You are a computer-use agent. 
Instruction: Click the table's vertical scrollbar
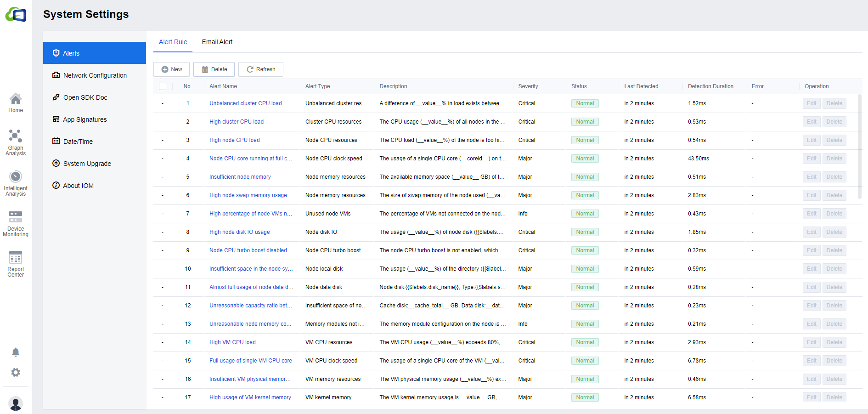coord(859,147)
